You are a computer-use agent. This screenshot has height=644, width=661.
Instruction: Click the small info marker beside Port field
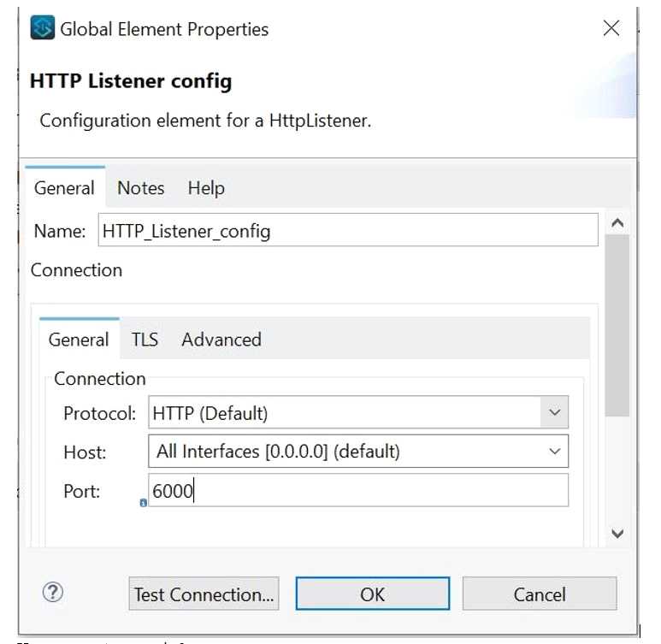144,502
